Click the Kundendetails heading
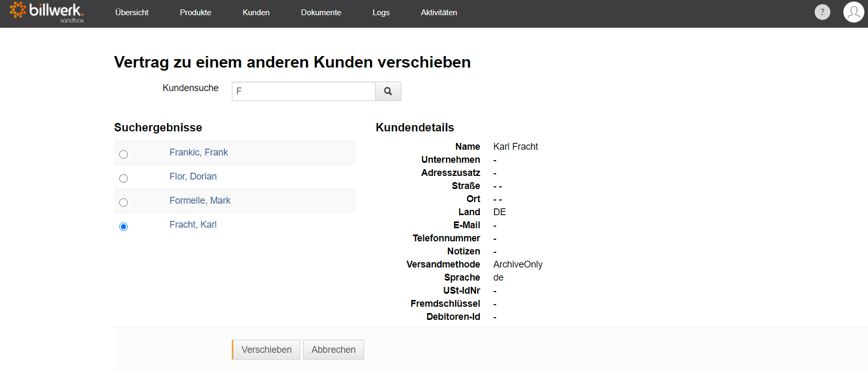The image size is (868, 379). coord(415,127)
